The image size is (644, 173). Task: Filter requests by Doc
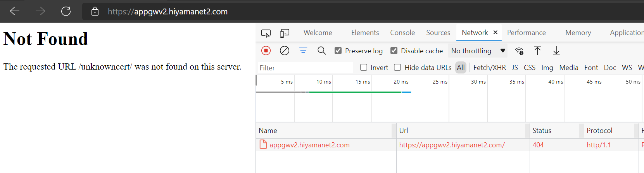pos(610,67)
